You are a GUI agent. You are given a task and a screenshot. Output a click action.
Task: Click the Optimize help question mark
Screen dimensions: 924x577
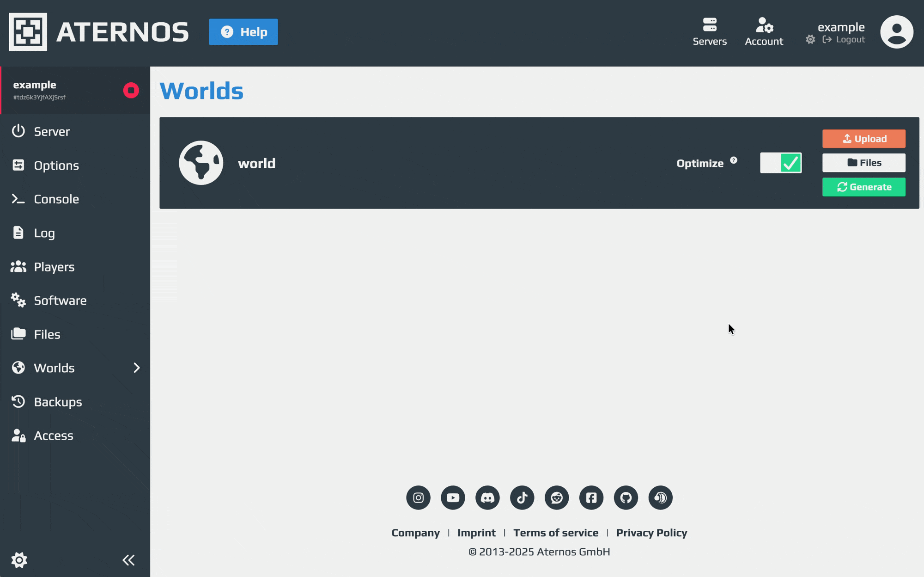(x=734, y=160)
